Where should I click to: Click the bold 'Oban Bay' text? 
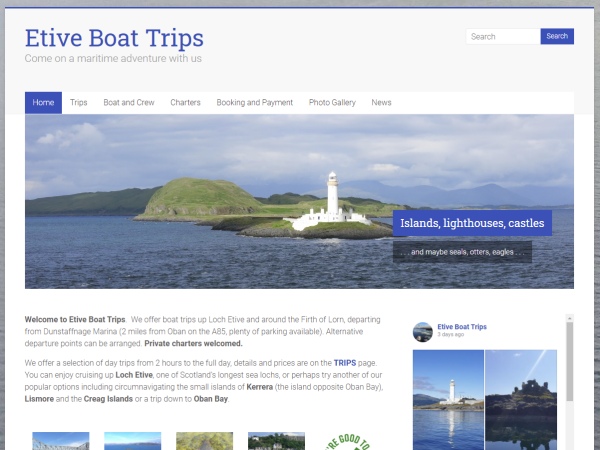pos(210,399)
